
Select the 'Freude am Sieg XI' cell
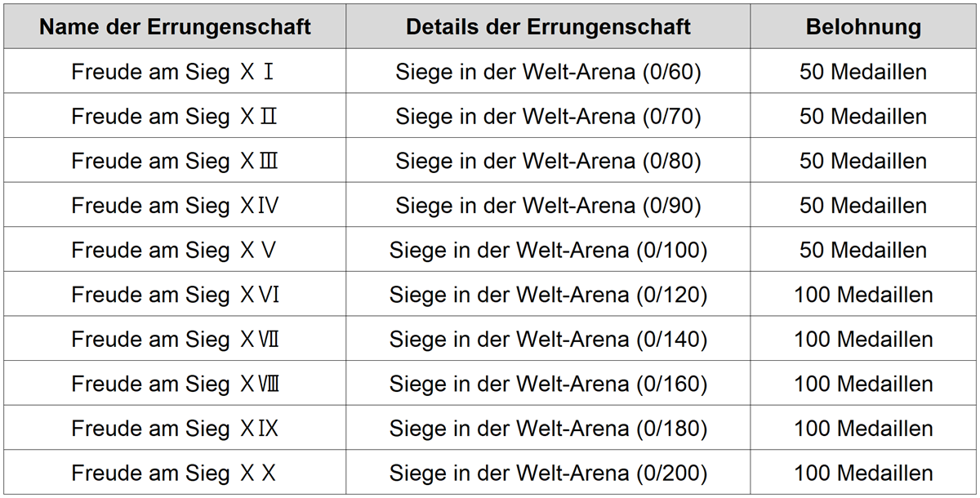pos(175,72)
